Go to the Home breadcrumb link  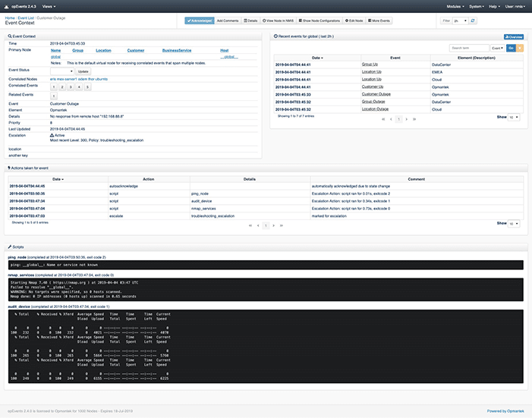10,18
